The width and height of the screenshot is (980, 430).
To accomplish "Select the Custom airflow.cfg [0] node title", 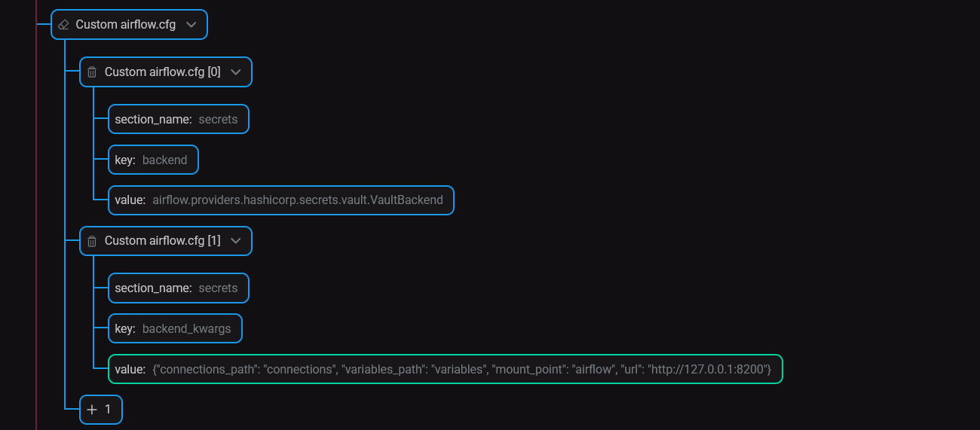I will 162,72.
